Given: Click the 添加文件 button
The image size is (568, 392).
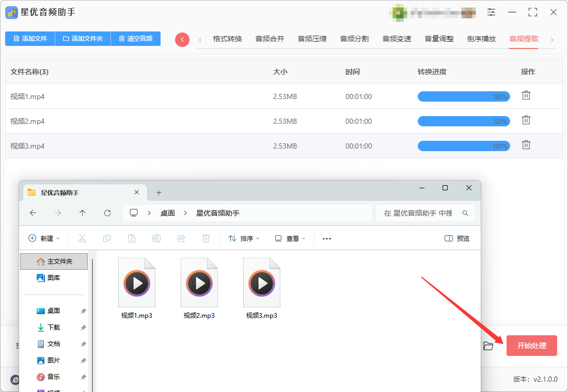Looking at the screenshot, I should pyautogui.click(x=30, y=39).
